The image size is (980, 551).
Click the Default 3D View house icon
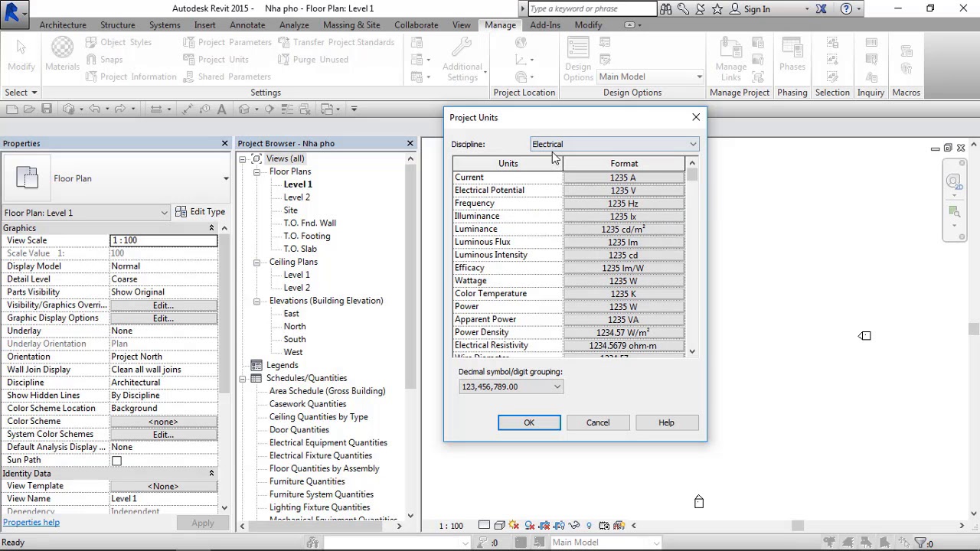point(244,109)
